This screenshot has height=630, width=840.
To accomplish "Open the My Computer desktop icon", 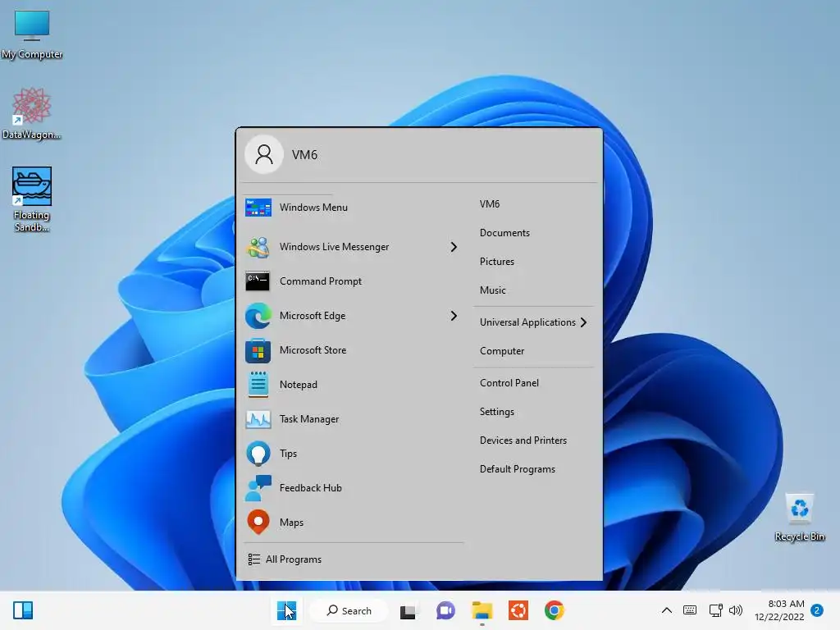I will (32, 33).
